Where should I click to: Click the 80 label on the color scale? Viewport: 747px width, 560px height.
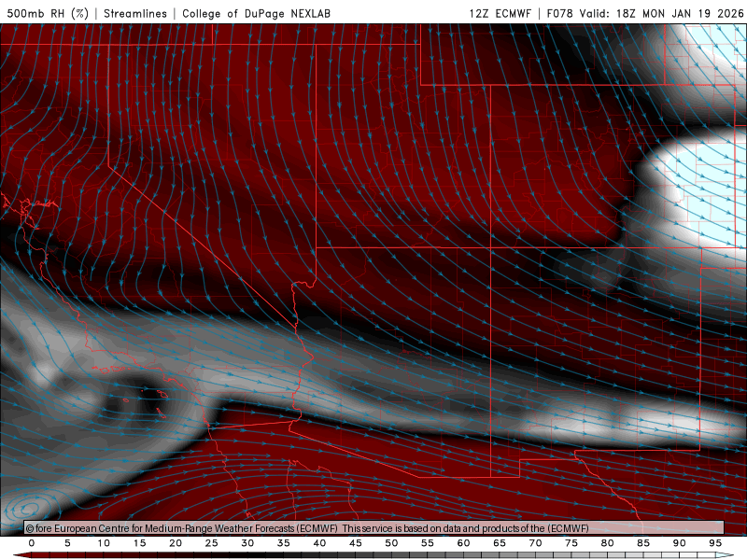click(x=608, y=543)
